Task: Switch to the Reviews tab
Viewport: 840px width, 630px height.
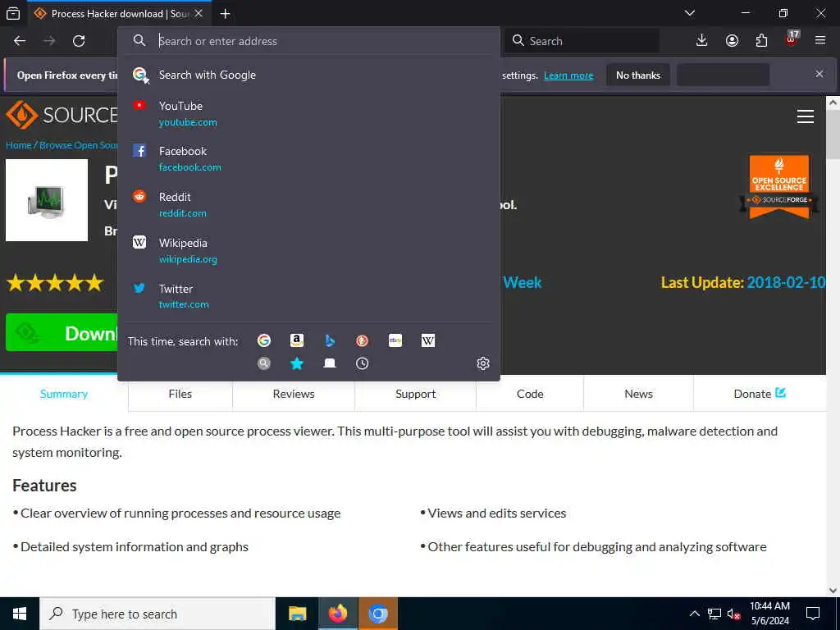Action: click(294, 394)
